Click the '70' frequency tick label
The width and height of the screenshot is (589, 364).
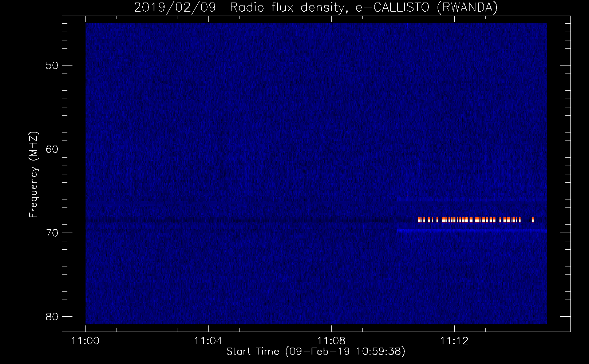click(52, 233)
